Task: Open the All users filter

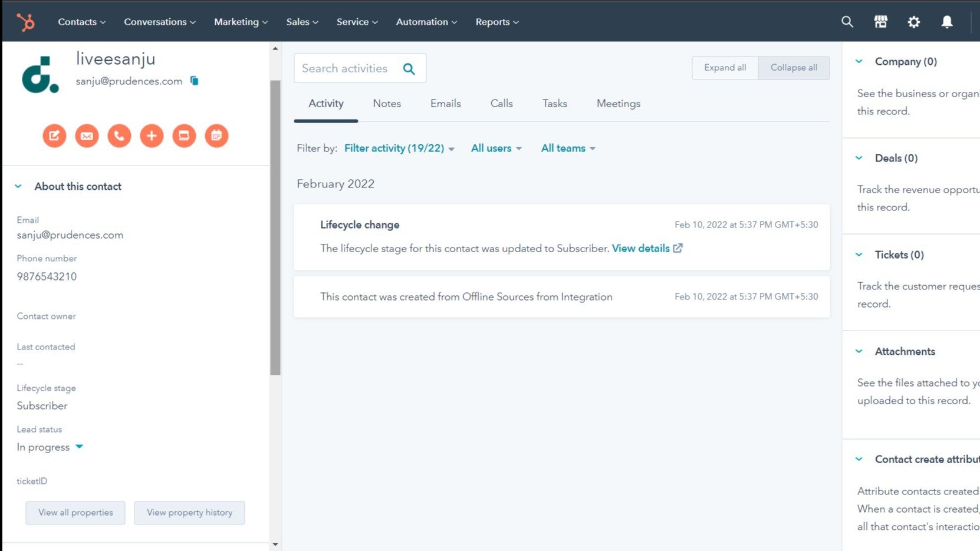Action: tap(496, 148)
